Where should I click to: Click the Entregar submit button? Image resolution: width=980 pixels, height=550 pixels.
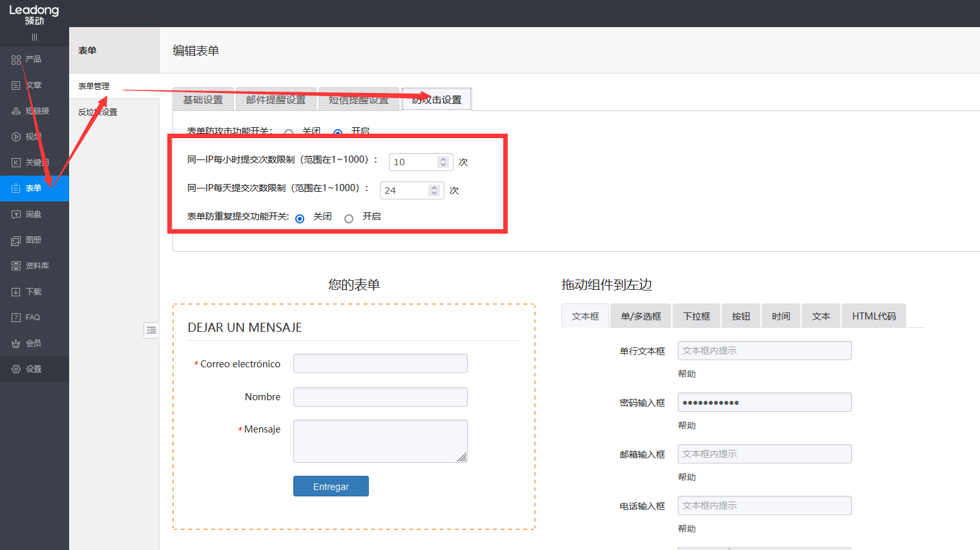tap(331, 486)
